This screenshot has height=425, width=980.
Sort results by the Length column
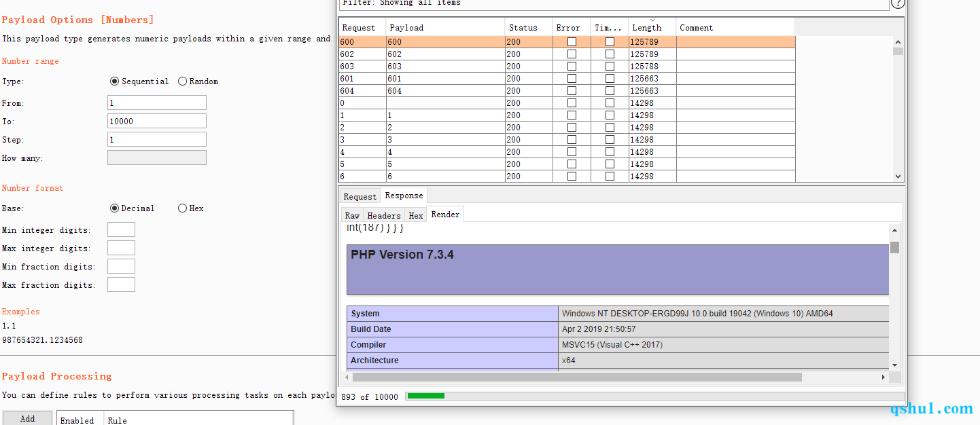point(652,27)
